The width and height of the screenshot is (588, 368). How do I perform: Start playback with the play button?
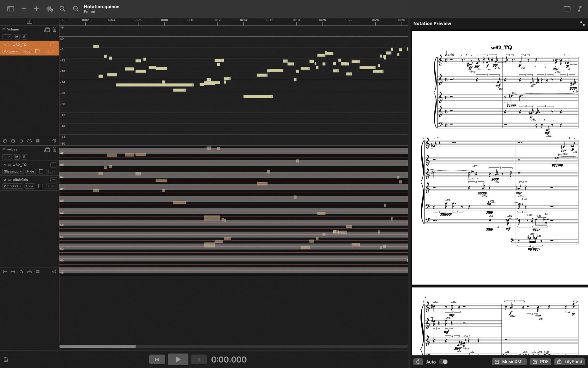[x=178, y=360]
